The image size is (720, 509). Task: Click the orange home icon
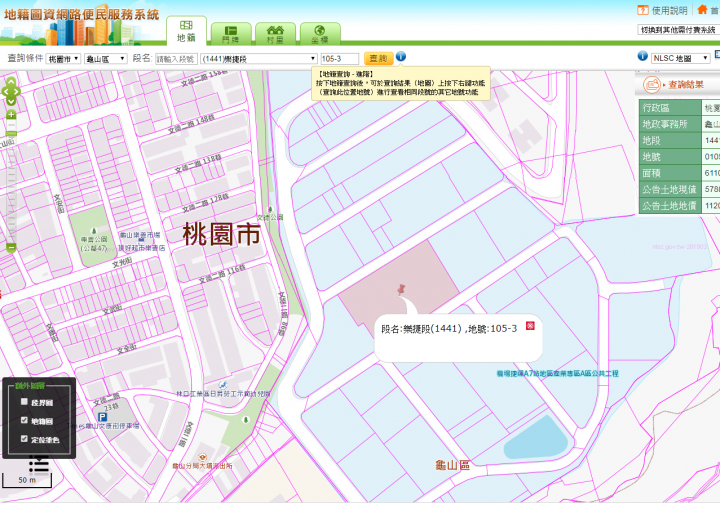tap(702, 9)
